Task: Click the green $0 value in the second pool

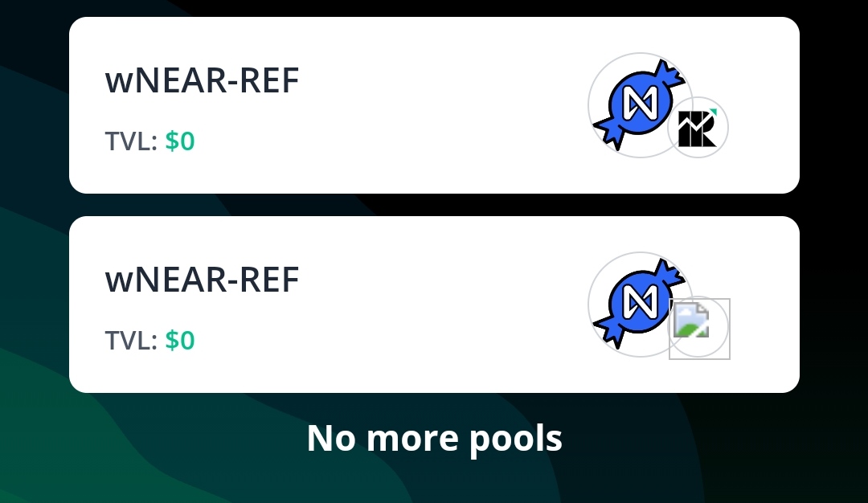Action: [180, 341]
